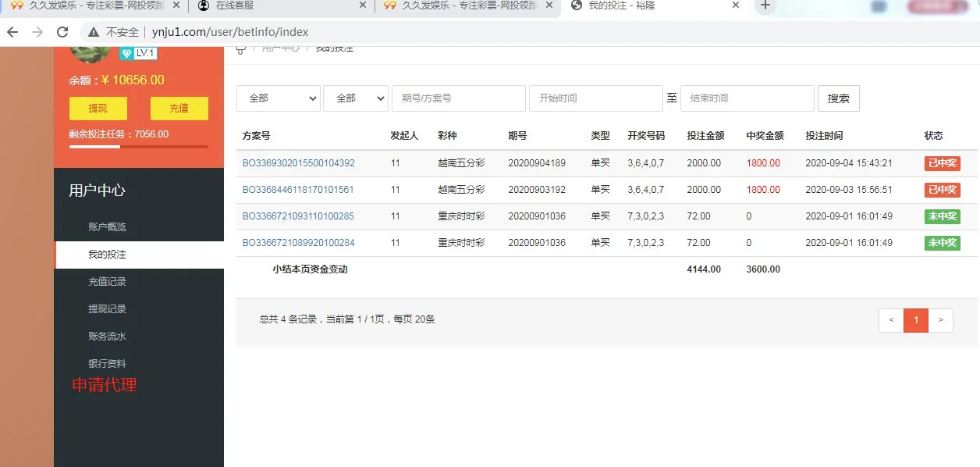Click the next page > button

coord(940,320)
